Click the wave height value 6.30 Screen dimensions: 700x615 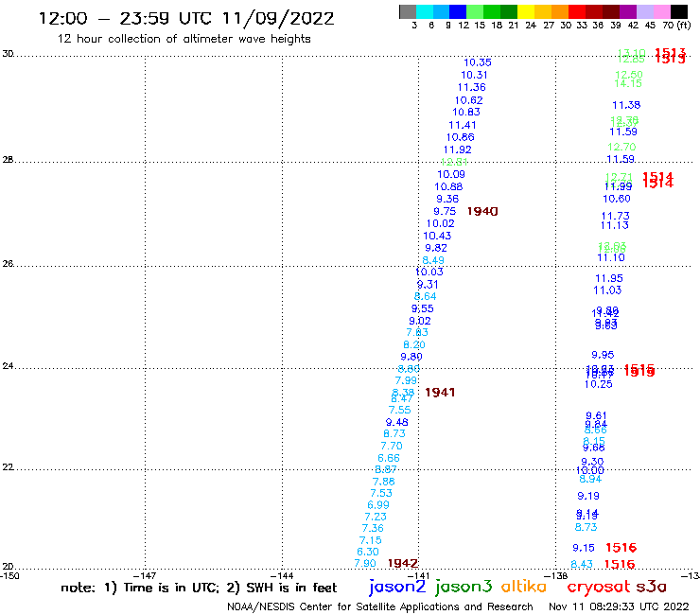coord(367,552)
